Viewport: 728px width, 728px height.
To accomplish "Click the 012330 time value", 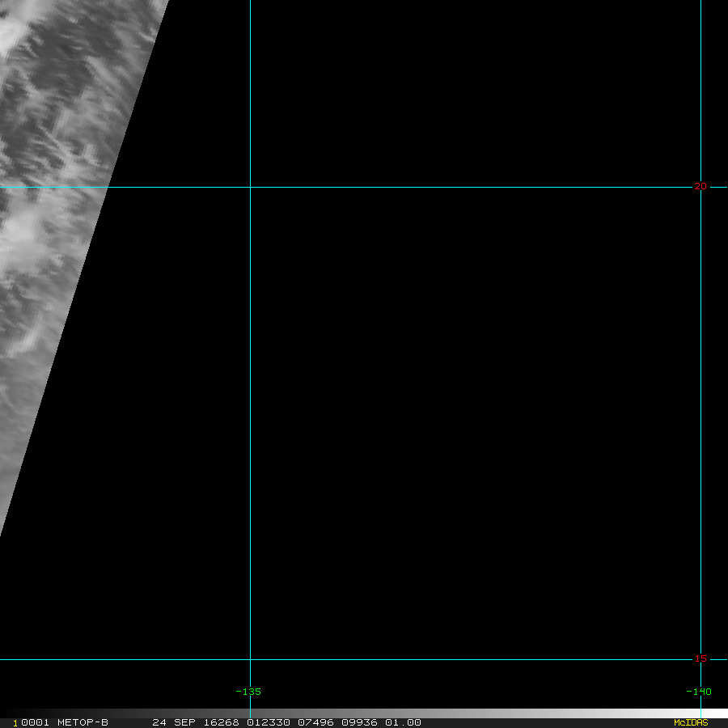I will 269,722.
